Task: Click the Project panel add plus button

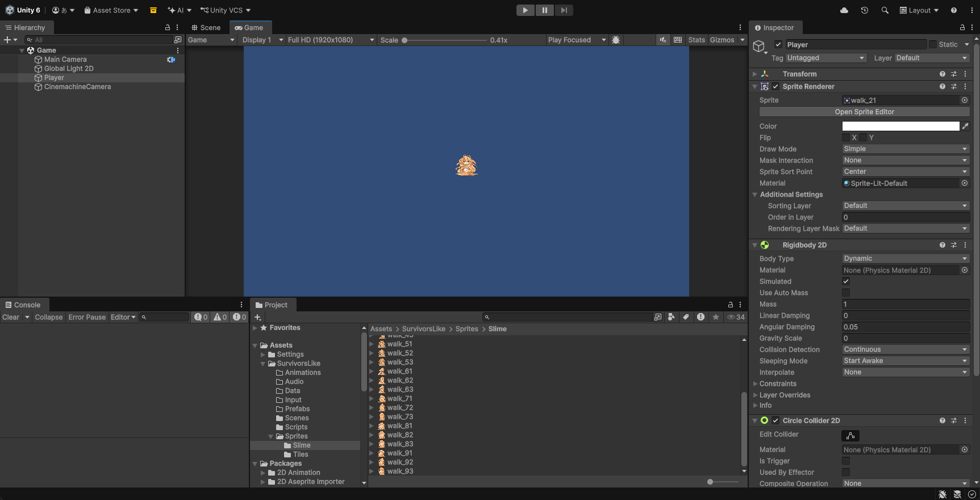Action: pyautogui.click(x=257, y=317)
